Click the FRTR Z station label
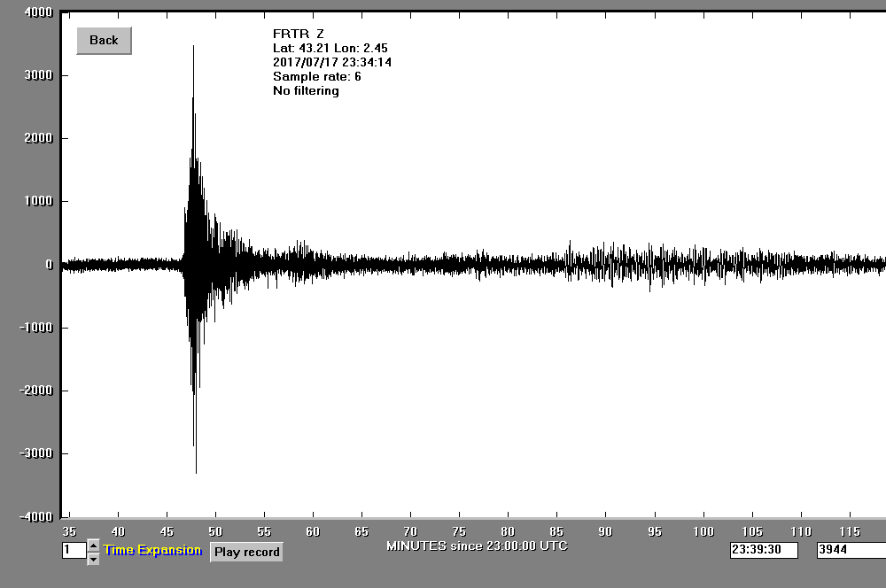The height and width of the screenshot is (588, 886). point(298,34)
